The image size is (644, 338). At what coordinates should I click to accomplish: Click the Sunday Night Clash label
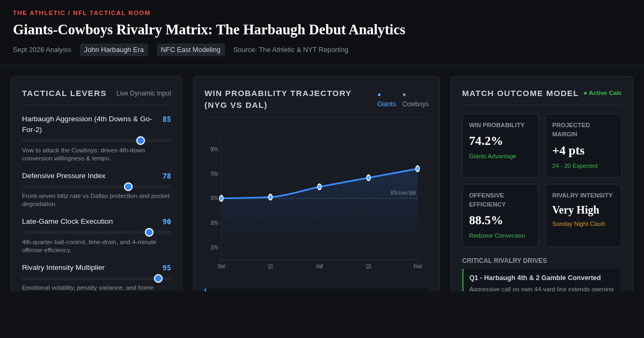click(579, 224)
